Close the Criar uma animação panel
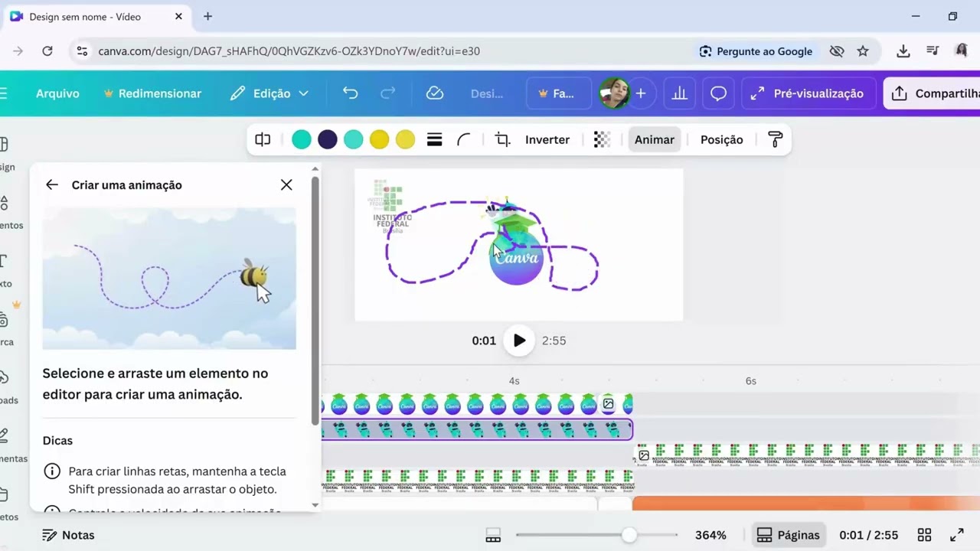Viewport: 980px width, 551px height. (x=286, y=184)
